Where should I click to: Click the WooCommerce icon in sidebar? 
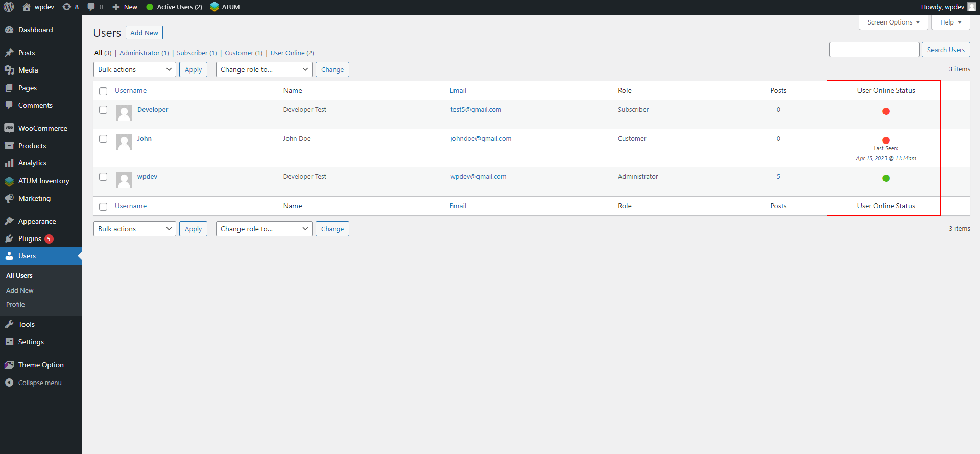point(9,128)
